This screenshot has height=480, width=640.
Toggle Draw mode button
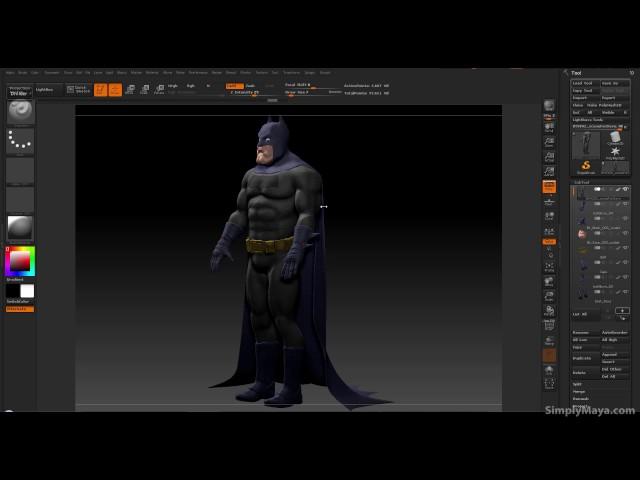[x=115, y=90]
